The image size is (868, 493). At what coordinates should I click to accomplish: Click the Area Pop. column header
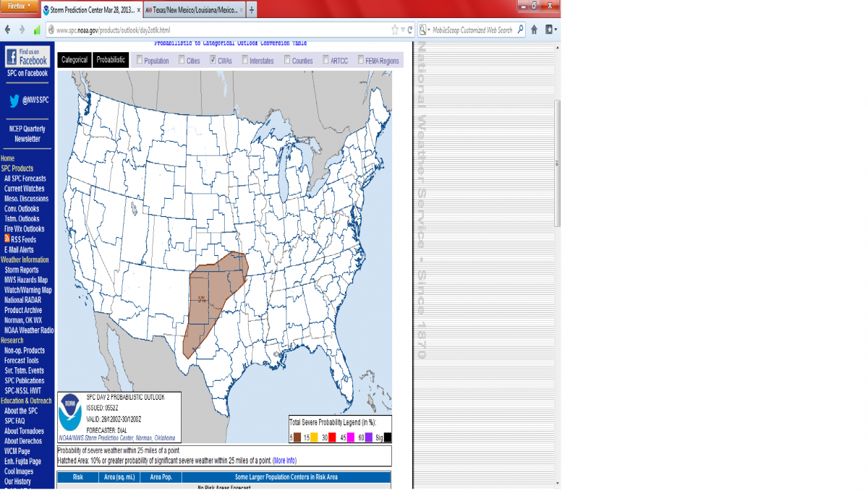(x=161, y=477)
